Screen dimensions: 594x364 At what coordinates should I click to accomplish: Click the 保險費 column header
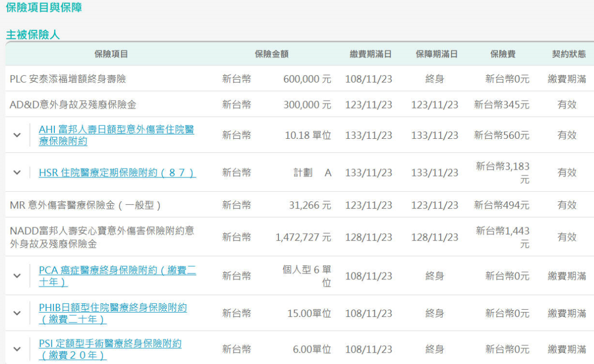tap(503, 54)
